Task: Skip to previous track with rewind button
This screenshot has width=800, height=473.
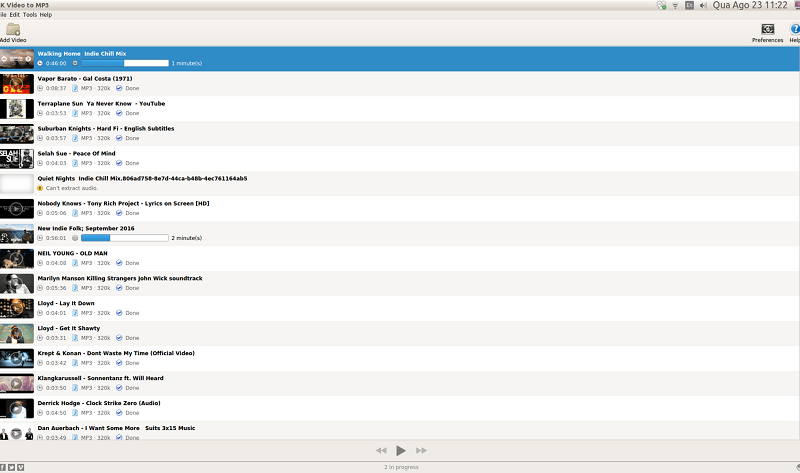Action: click(381, 450)
